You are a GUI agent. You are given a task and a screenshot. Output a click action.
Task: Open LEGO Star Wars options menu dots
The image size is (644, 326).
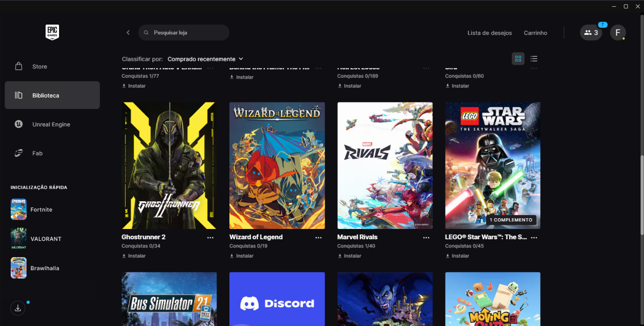point(534,237)
